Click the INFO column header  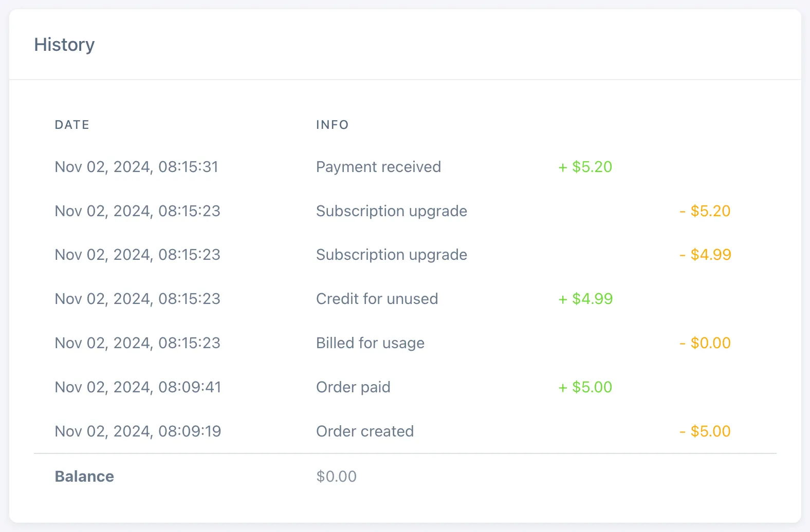332,125
